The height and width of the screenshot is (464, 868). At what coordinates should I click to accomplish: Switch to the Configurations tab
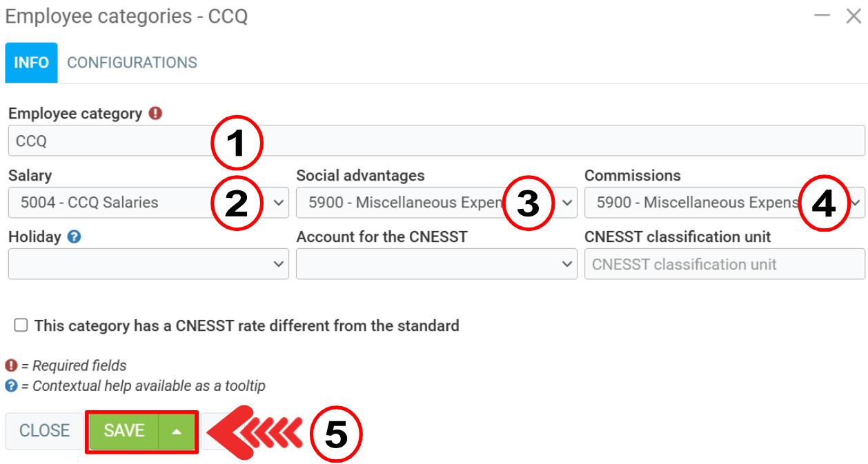coord(132,63)
